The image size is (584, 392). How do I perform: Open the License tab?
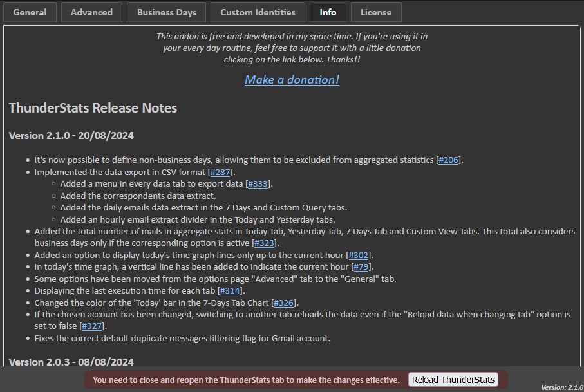tap(376, 12)
